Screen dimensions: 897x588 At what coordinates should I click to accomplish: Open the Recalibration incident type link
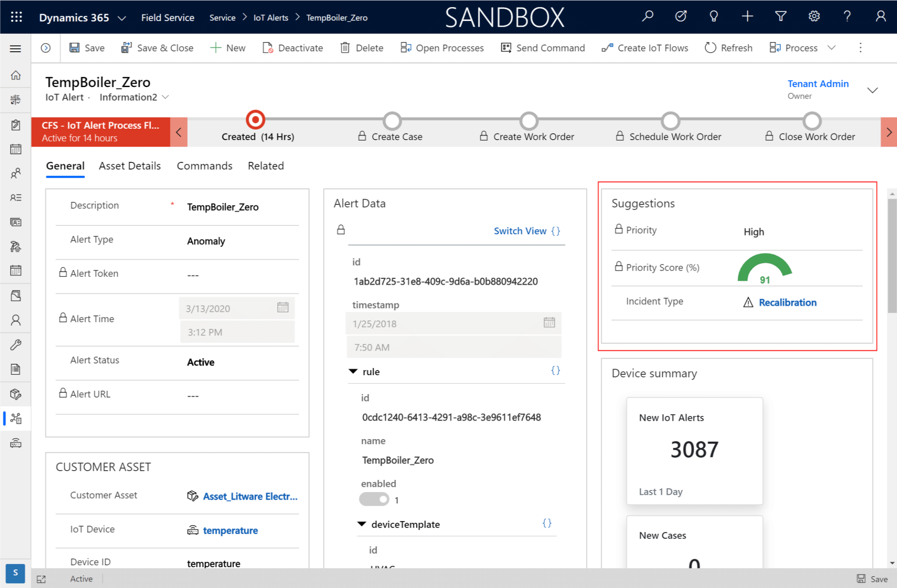tap(788, 302)
